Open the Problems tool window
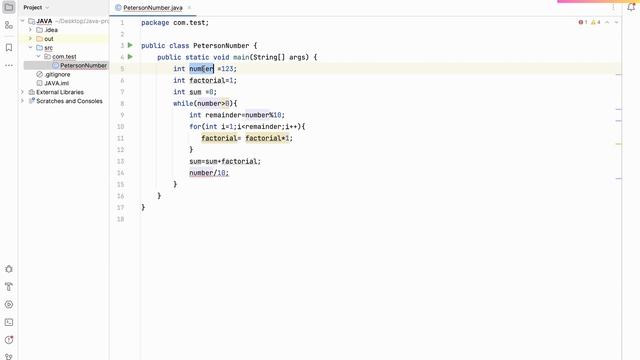Viewport: 640px width, 360px height. pyautogui.click(x=9, y=340)
